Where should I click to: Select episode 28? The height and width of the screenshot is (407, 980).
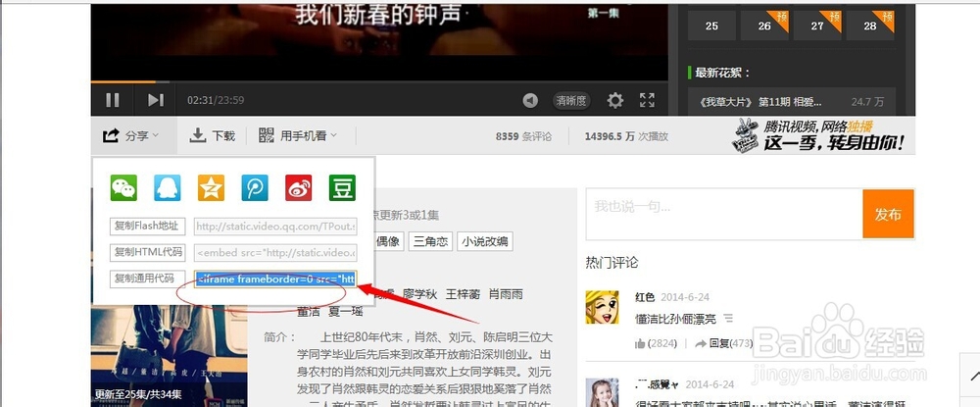[x=870, y=25]
